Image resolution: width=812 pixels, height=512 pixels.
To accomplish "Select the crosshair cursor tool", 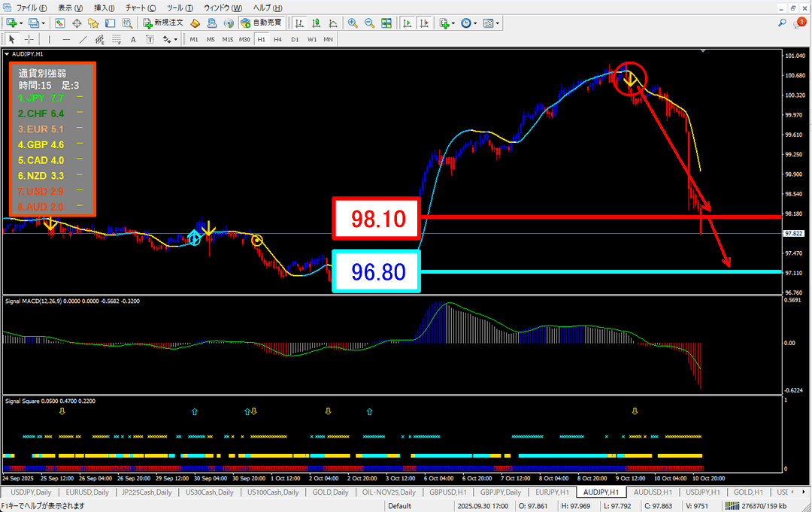I will tap(29, 39).
